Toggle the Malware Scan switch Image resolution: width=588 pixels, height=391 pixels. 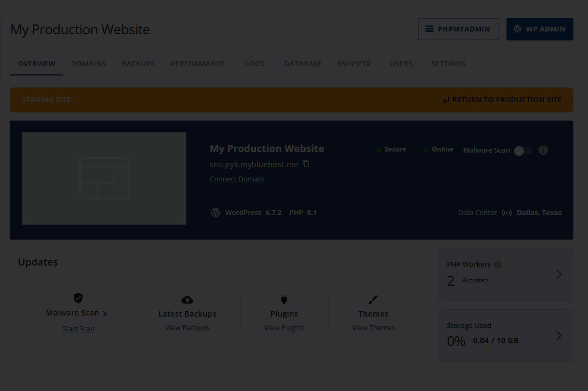pos(523,151)
